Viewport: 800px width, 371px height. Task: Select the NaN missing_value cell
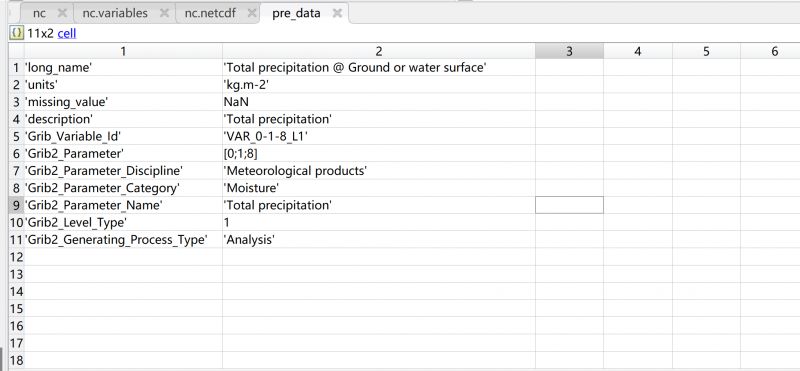pyautogui.click(x=379, y=102)
